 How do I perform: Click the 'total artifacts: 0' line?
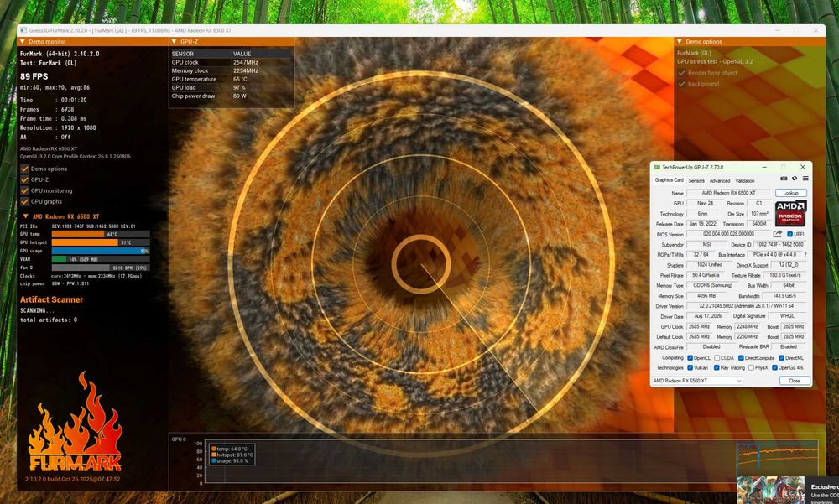pyautogui.click(x=48, y=320)
